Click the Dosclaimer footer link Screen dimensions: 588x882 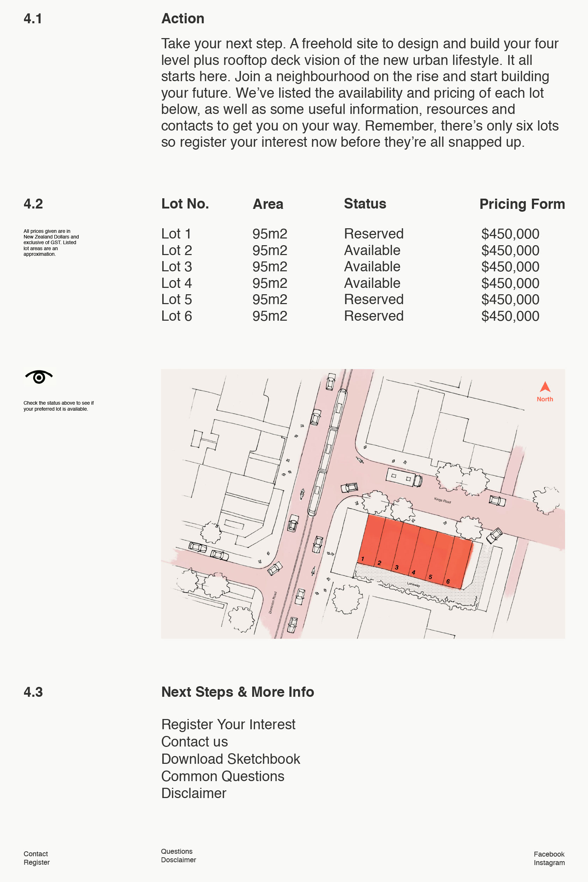click(178, 860)
